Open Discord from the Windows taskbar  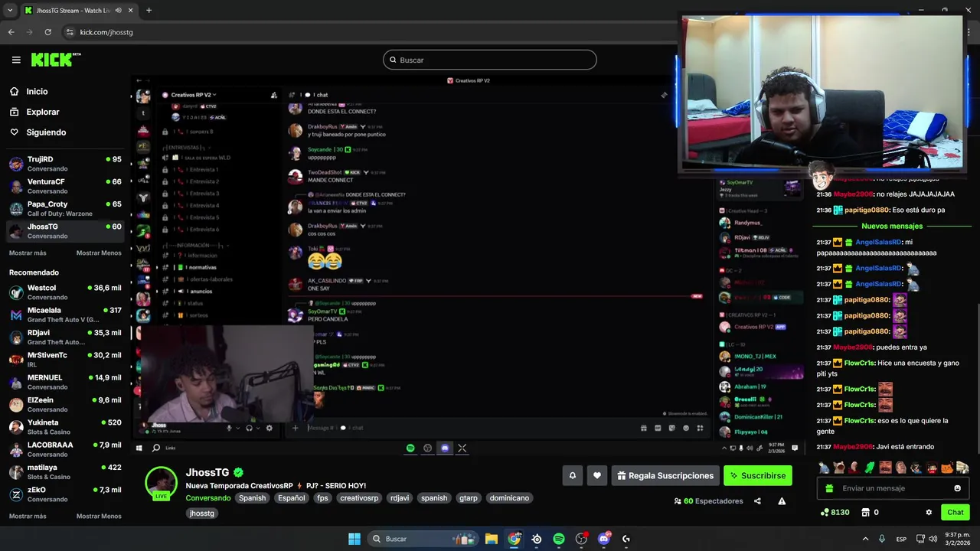tap(604, 539)
